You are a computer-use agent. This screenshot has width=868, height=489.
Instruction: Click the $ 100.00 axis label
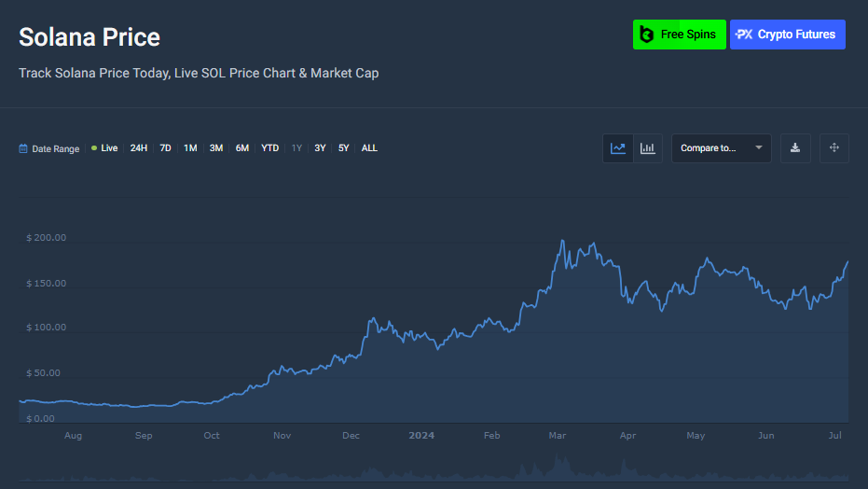[47, 328]
